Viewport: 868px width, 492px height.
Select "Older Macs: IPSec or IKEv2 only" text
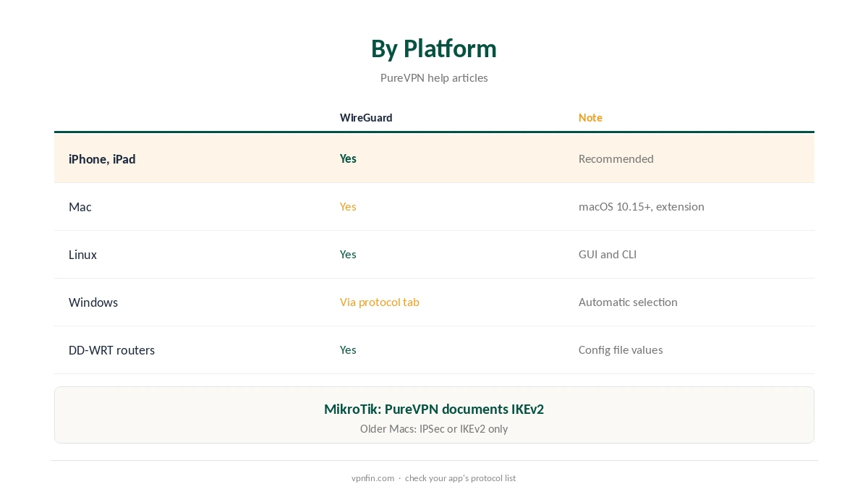[434, 428]
